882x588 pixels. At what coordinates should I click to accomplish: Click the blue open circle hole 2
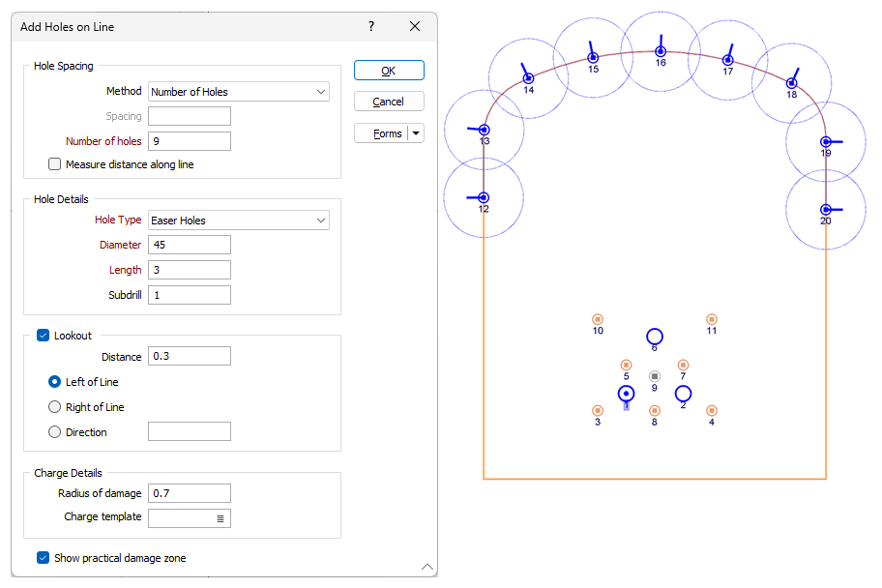point(683,394)
